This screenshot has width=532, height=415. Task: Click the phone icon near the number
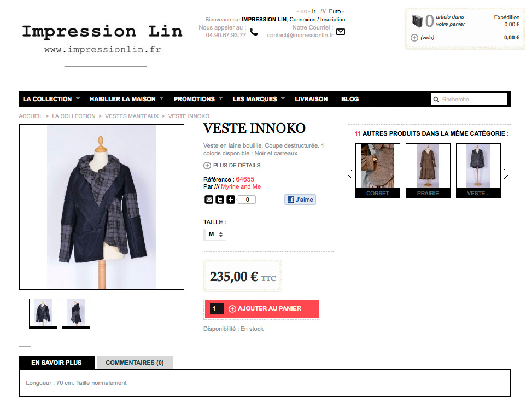pyautogui.click(x=254, y=32)
